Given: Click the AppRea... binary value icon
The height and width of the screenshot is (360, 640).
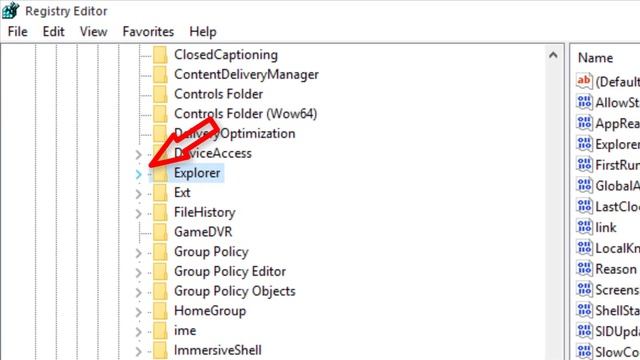Looking at the screenshot, I should (x=584, y=123).
